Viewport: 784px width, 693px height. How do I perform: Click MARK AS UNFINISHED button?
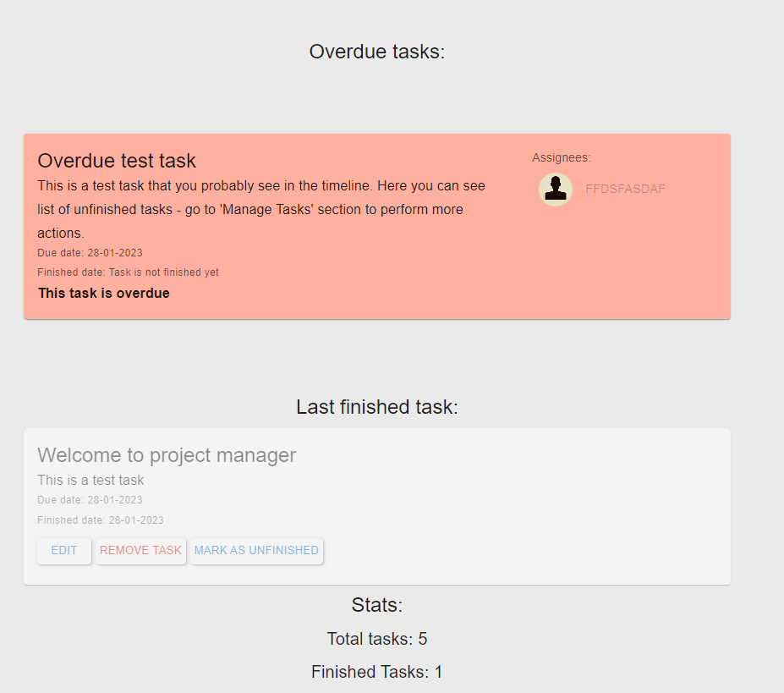click(x=256, y=550)
